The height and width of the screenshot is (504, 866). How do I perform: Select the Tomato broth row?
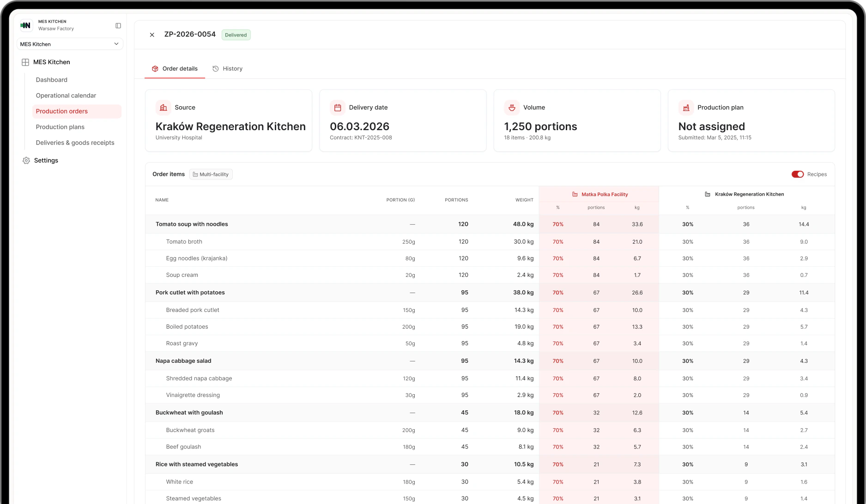(490, 242)
